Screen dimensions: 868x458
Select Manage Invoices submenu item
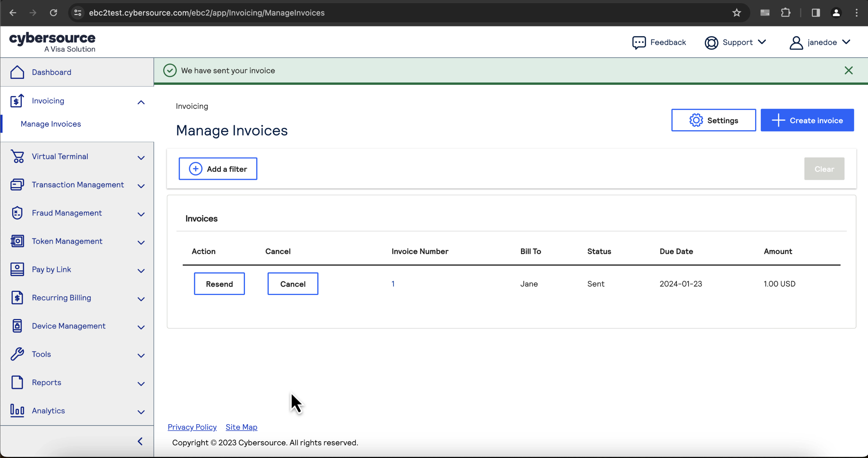click(x=51, y=124)
